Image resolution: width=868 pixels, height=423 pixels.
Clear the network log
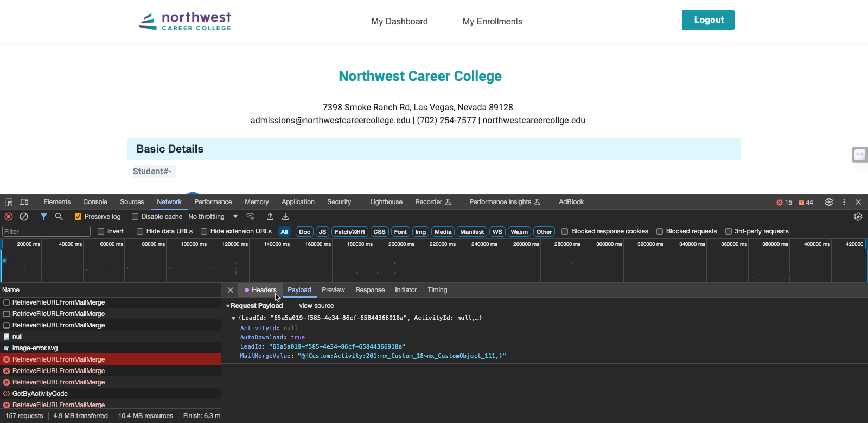(24, 217)
